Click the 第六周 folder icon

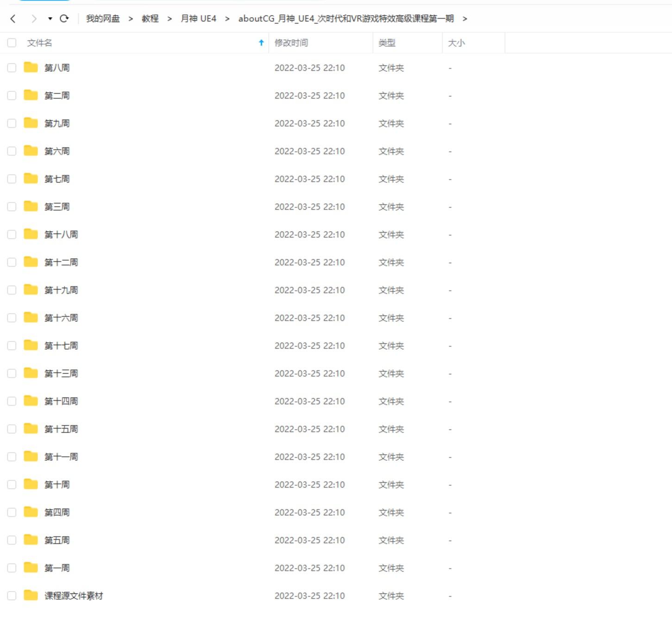click(31, 151)
